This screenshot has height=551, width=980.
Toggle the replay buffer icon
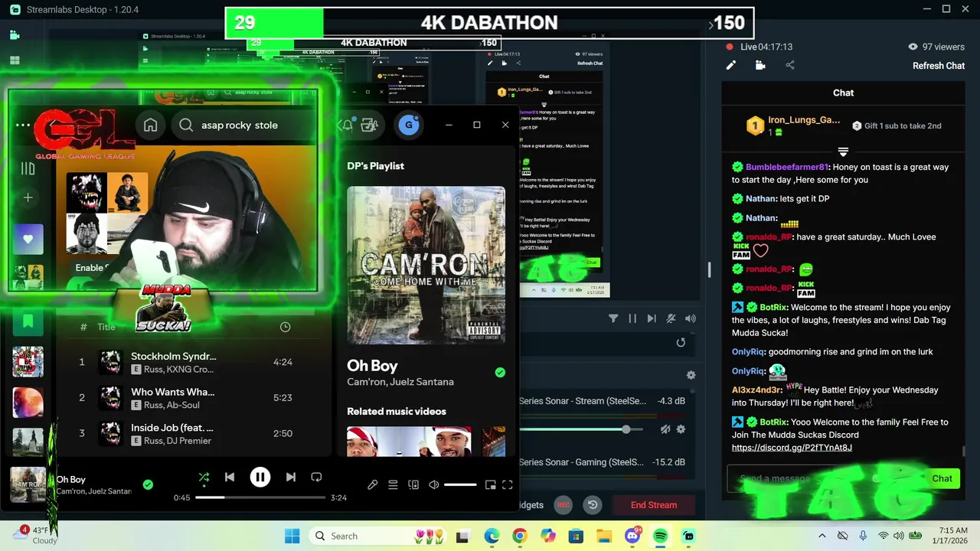593,505
